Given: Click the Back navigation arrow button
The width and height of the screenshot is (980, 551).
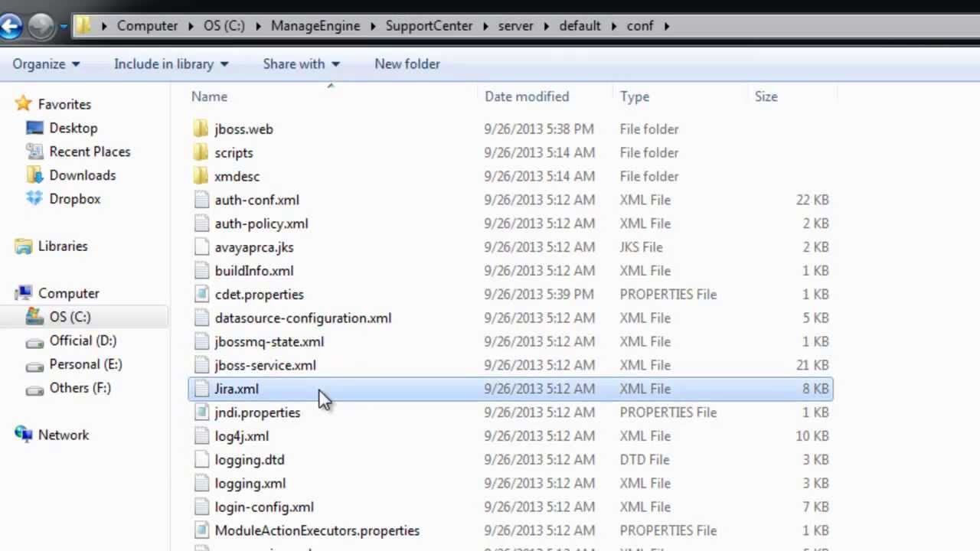Looking at the screenshot, I should 10,27.
